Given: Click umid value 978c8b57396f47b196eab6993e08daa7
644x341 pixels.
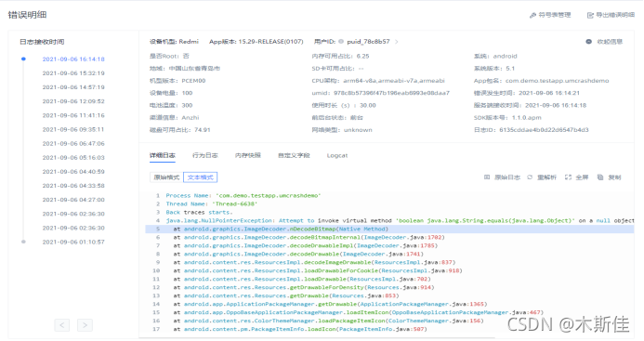Looking at the screenshot, I should pyautogui.click(x=391, y=93).
